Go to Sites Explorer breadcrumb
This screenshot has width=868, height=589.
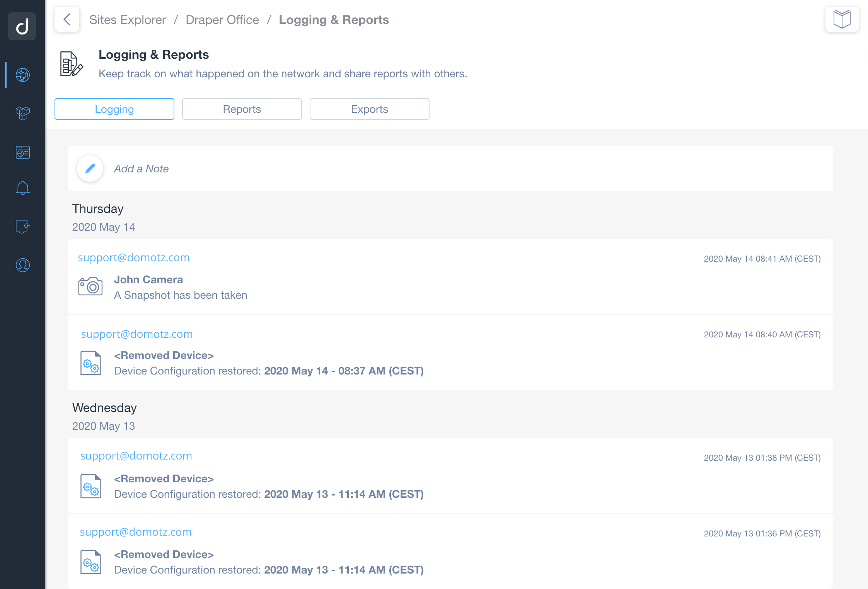coord(128,20)
